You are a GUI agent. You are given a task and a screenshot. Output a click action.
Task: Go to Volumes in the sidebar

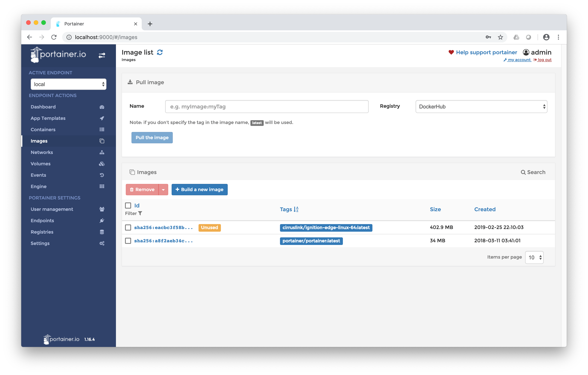(41, 164)
